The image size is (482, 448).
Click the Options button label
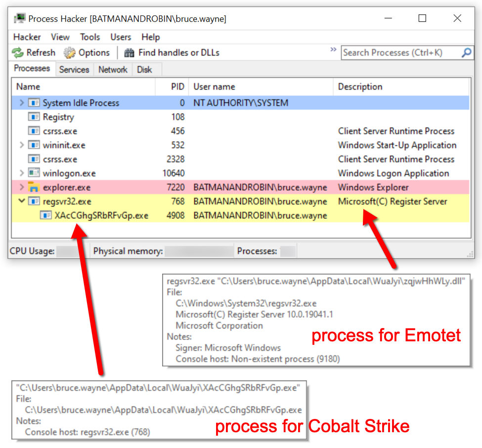click(94, 53)
